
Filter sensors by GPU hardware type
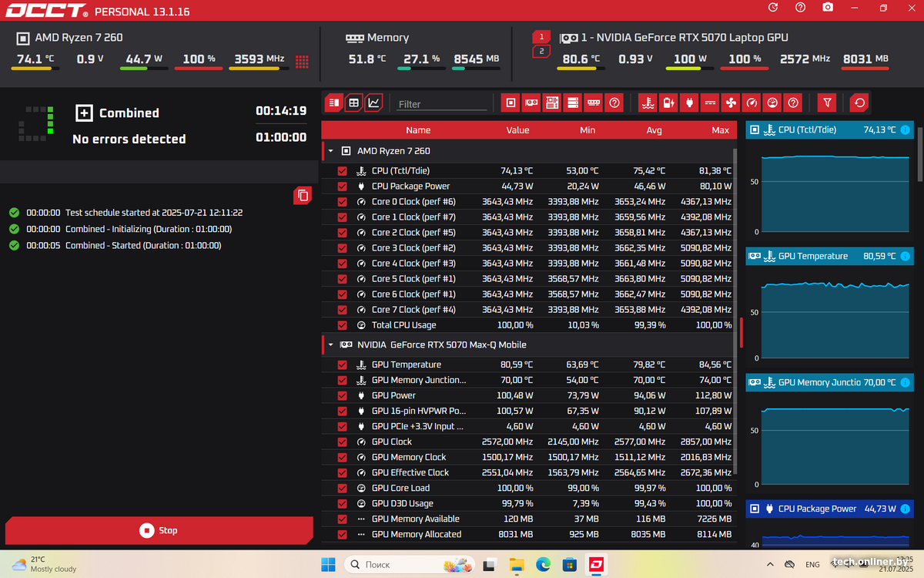point(531,102)
